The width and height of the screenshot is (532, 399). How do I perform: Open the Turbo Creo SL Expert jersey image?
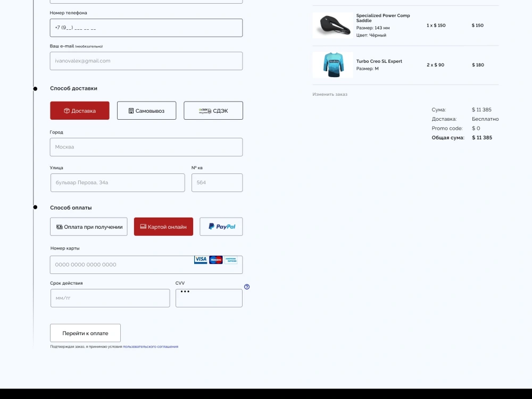point(332,65)
